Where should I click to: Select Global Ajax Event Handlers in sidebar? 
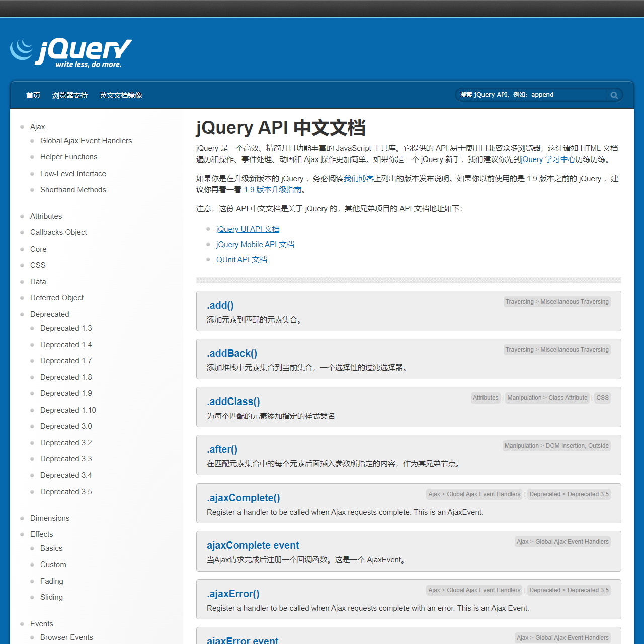click(86, 141)
